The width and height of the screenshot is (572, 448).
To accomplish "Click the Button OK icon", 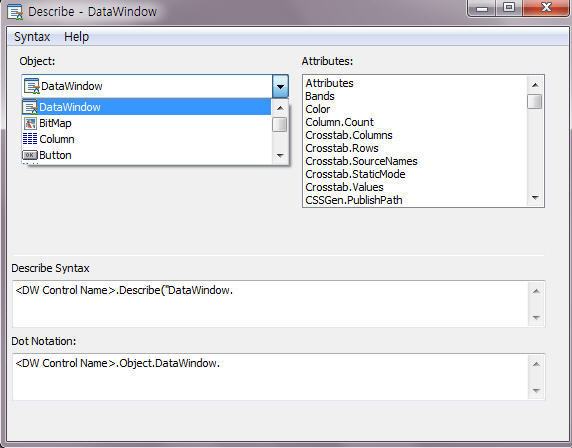I will coord(30,155).
